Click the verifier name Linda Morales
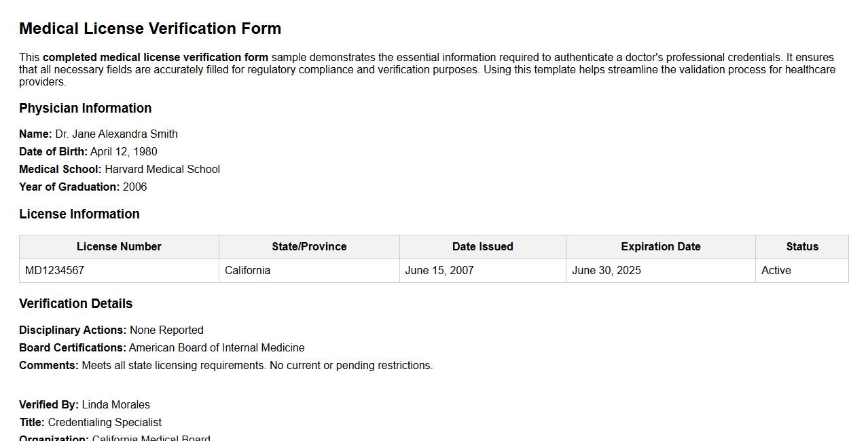 pyautogui.click(x=115, y=405)
